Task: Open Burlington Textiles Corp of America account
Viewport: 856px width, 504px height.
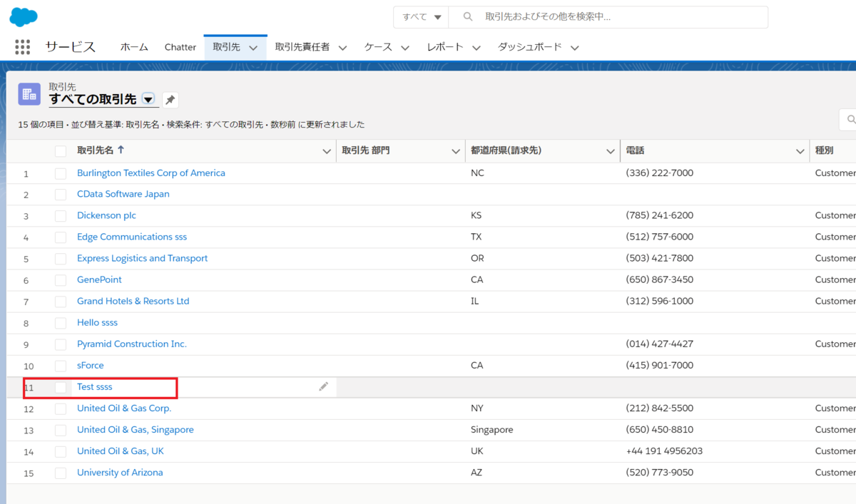Action: (x=151, y=173)
